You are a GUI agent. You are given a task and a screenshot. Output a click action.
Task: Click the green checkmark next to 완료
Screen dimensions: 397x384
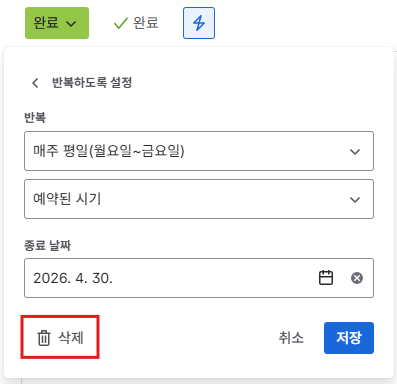tap(121, 23)
